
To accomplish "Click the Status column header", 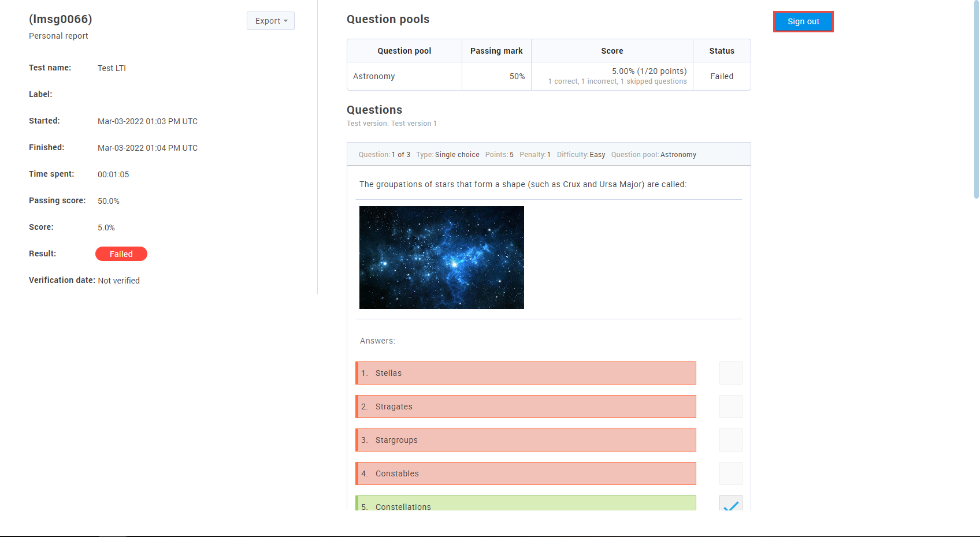I will (722, 51).
